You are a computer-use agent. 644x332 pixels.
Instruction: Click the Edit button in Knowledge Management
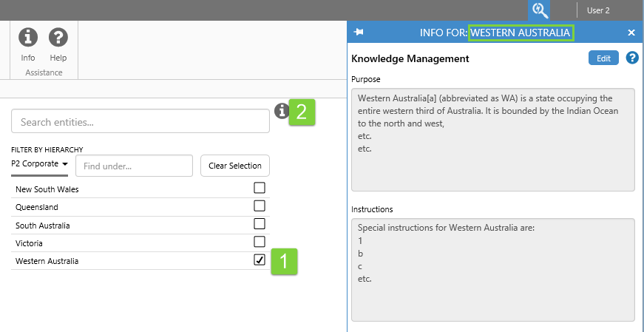click(603, 58)
